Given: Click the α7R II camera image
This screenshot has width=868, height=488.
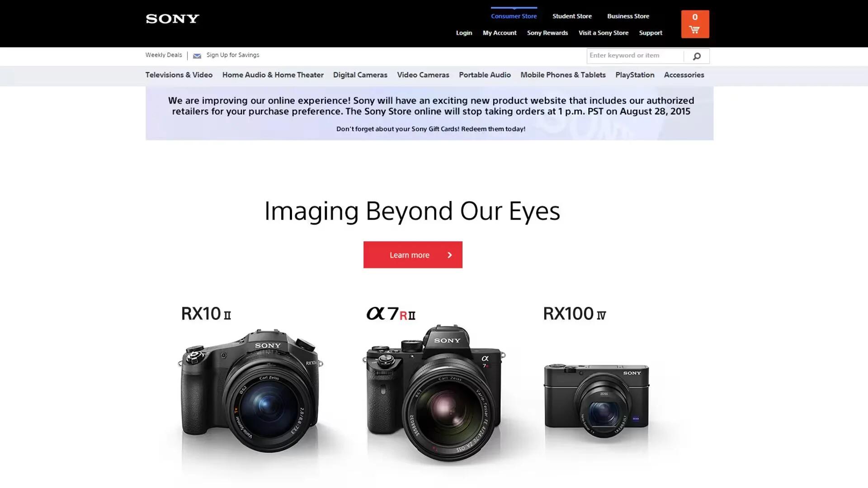Looking at the screenshot, I should coord(434,393).
